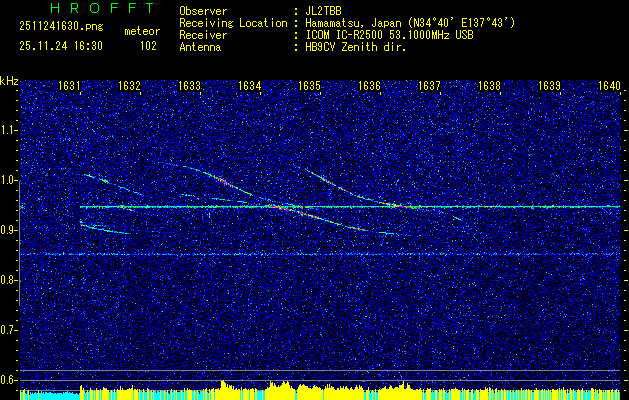
Task: Click the bright pink echo on the carrier line
Action: point(272,206)
